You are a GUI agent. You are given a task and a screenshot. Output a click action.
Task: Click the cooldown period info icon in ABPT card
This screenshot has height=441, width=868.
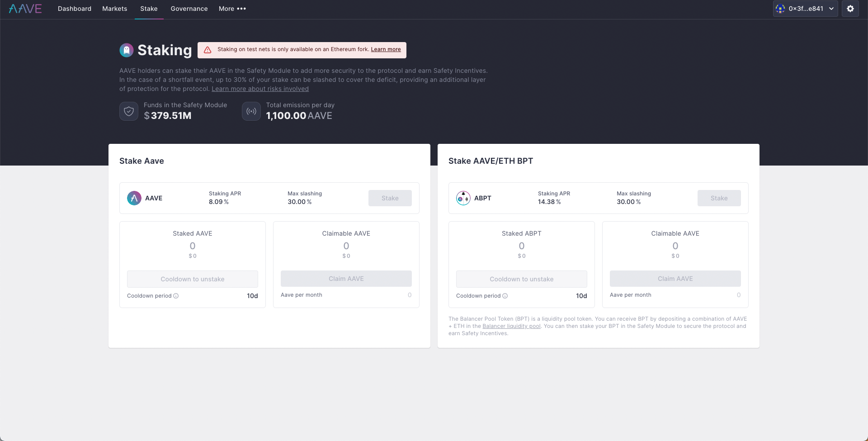[505, 296]
